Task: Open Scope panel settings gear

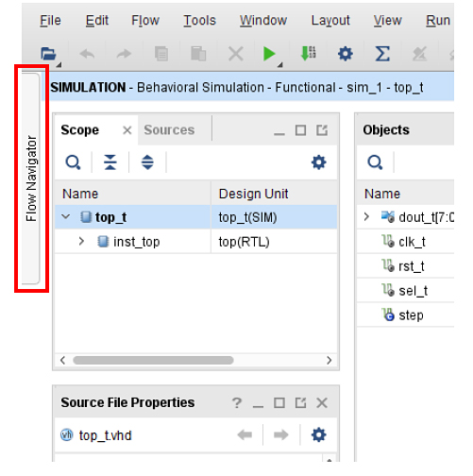Action: click(318, 162)
